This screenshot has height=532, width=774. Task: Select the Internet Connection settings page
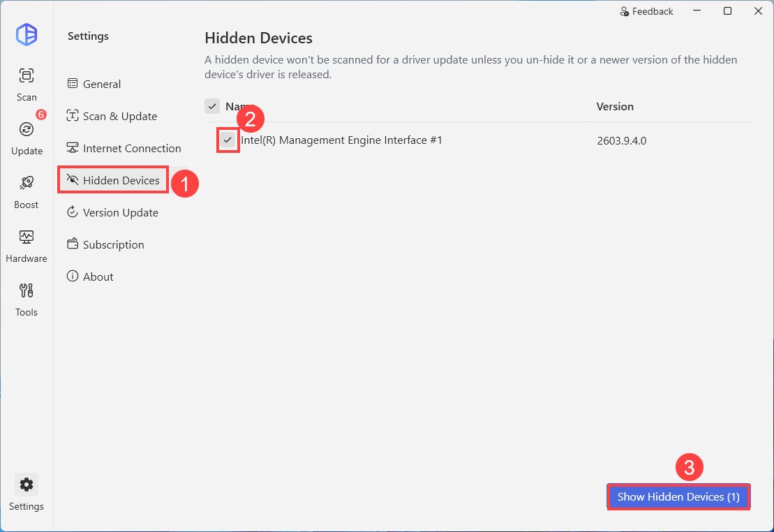124,148
